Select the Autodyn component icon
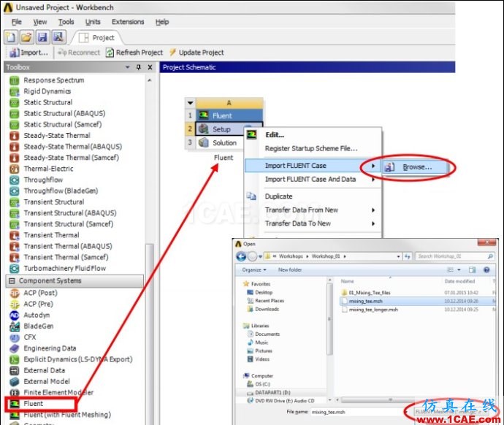The image size is (504, 425). tap(14, 315)
